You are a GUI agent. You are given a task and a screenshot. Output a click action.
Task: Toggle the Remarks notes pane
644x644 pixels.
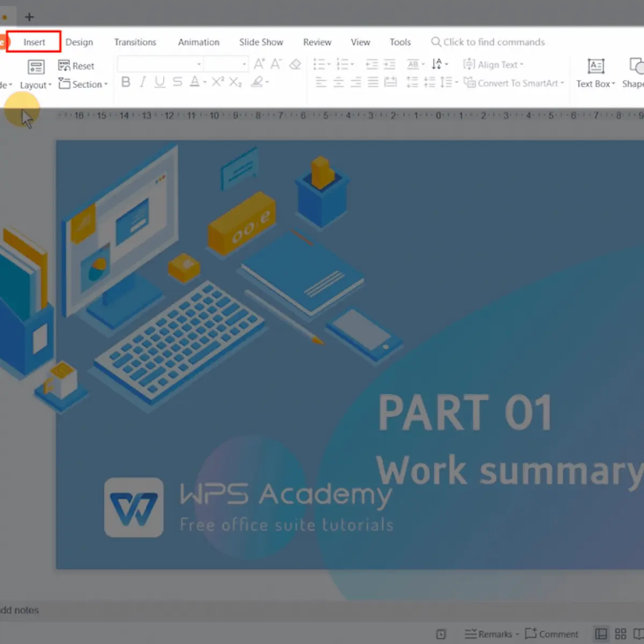(x=492, y=634)
